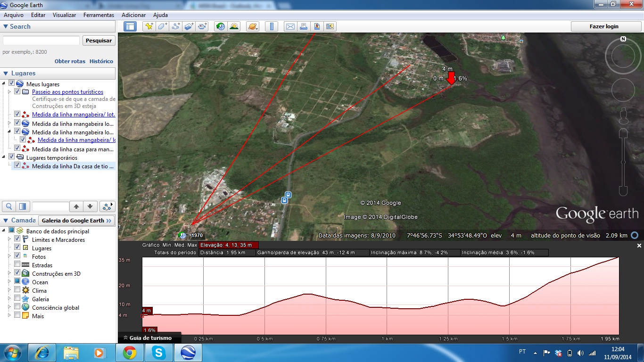Image resolution: width=644 pixels, height=362 pixels.
Task: Select the Add Image Overlay tool
Action: [x=189, y=26]
